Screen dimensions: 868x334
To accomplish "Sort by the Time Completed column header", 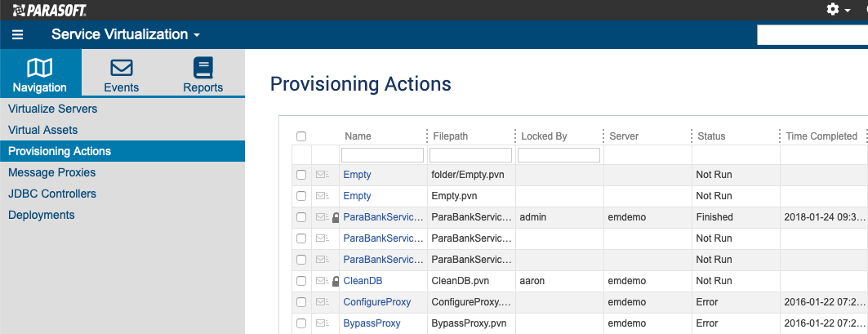I will point(821,136).
